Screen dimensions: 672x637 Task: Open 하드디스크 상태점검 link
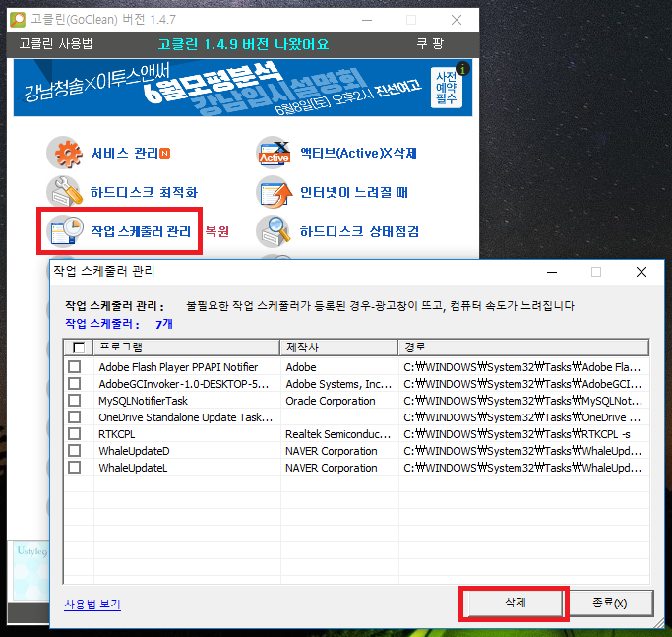tap(359, 231)
